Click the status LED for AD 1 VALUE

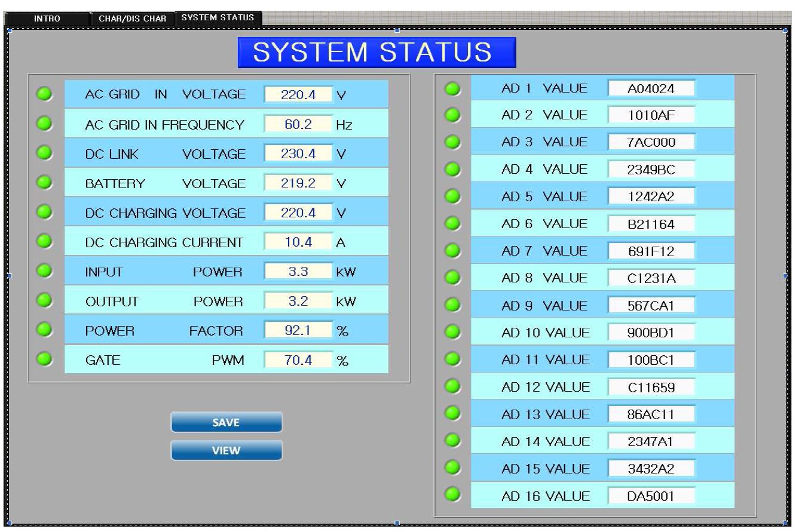(x=454, y=89)
